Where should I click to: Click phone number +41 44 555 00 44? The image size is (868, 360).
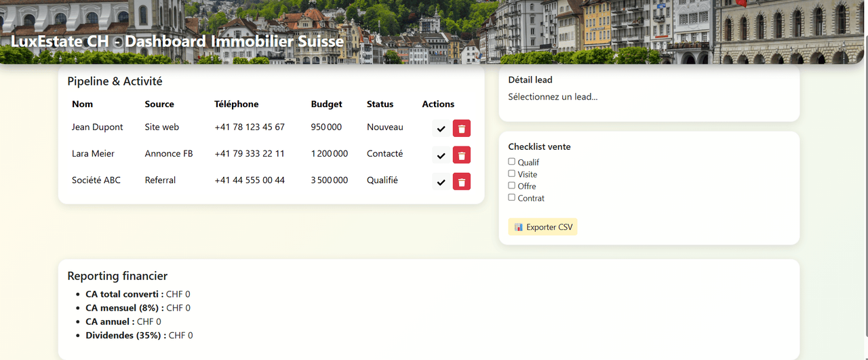coord(250,180)
